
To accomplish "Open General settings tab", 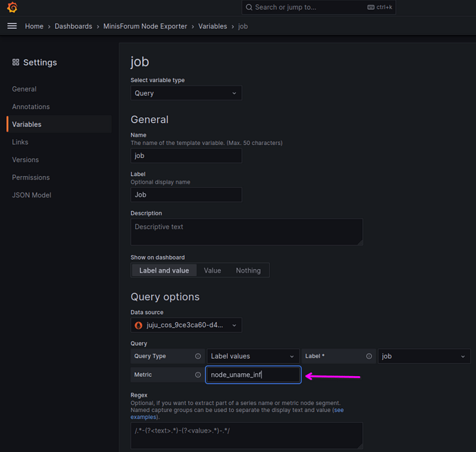I will click(x=24, y=89).
